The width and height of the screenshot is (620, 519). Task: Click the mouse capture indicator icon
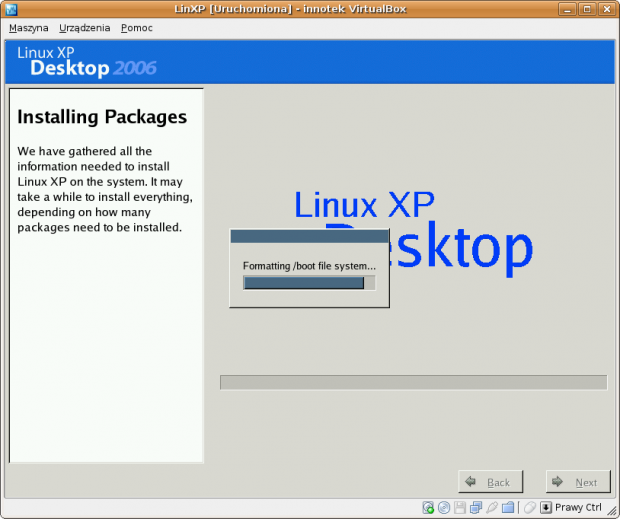tap(529, 508)
